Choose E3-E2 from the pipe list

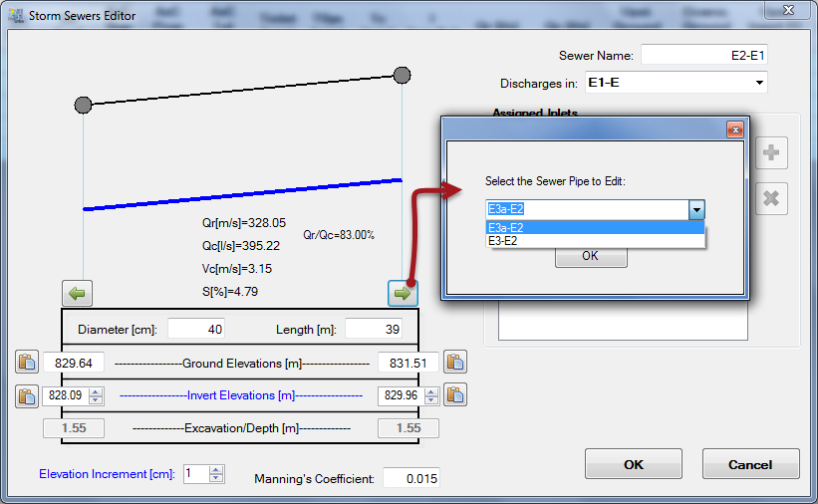pos(594,240)
